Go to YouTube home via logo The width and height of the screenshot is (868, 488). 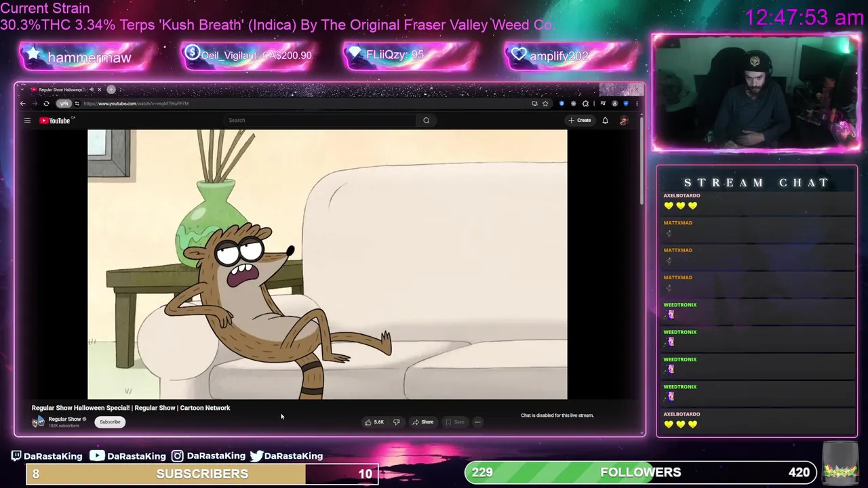tap(56, 121)
